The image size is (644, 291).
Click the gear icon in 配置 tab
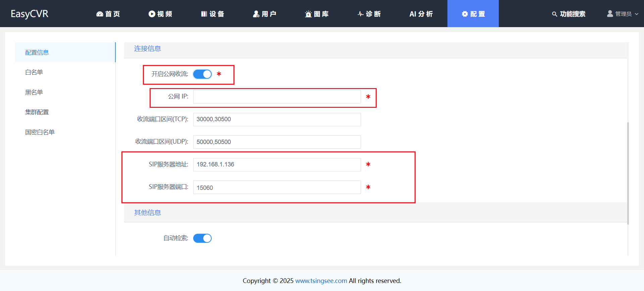point(465,14)
